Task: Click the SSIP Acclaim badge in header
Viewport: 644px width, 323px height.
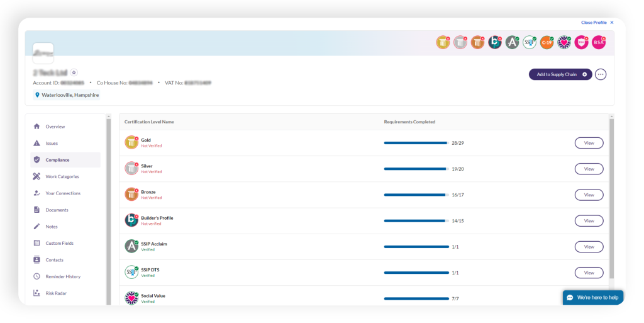Action: 512,42
